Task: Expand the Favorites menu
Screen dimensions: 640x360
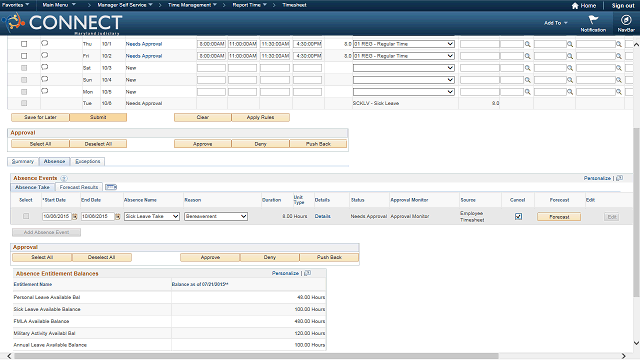Action: point(16,5)
